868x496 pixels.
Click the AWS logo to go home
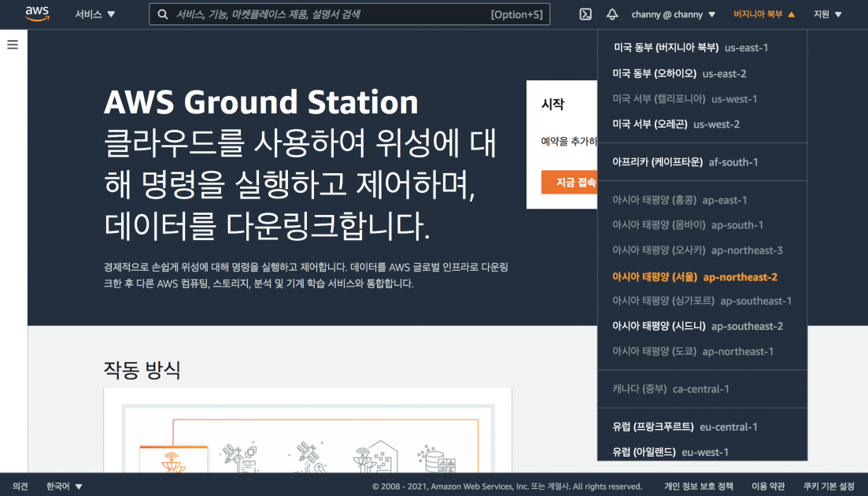[36, 13]
